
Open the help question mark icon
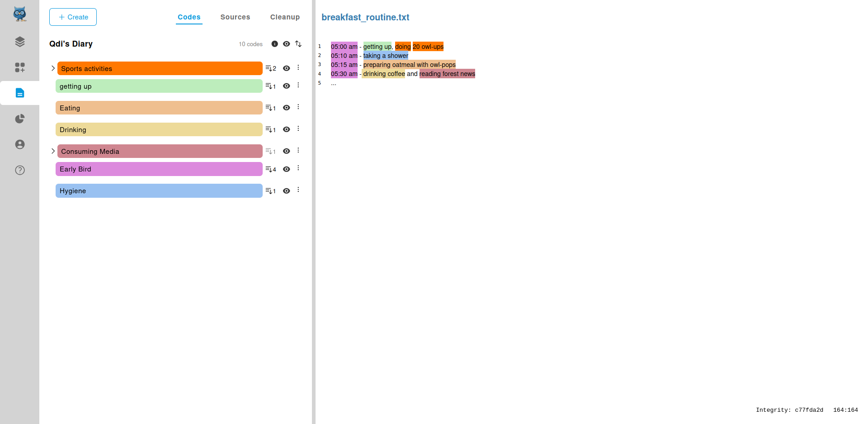[19, 170]
